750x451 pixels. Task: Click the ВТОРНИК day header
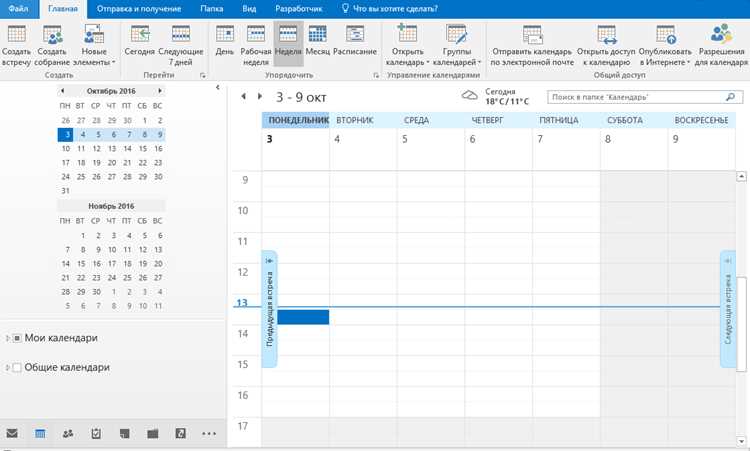363,121
